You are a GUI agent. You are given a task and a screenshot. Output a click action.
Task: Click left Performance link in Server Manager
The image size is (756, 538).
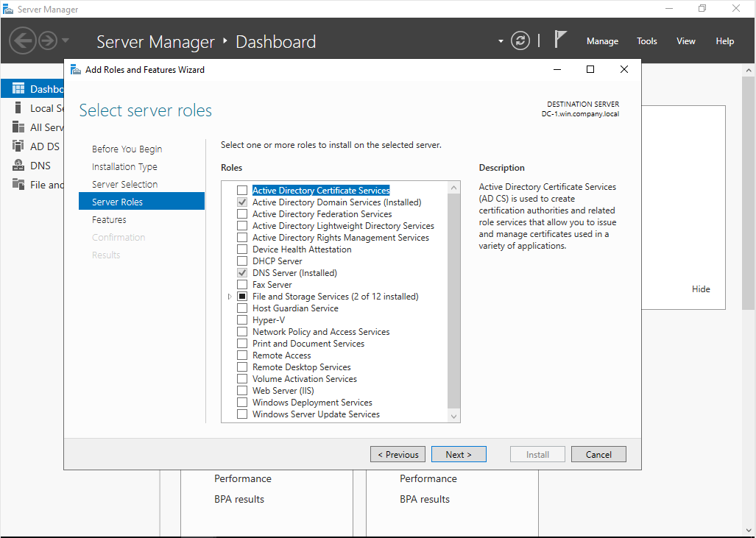(x=242, y=478)
